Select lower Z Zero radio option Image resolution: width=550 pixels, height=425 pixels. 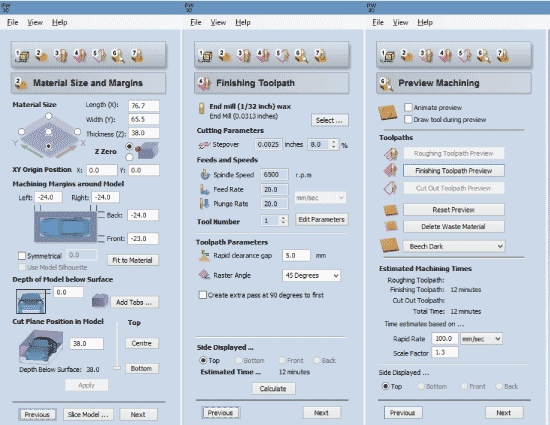coord(129,157)
